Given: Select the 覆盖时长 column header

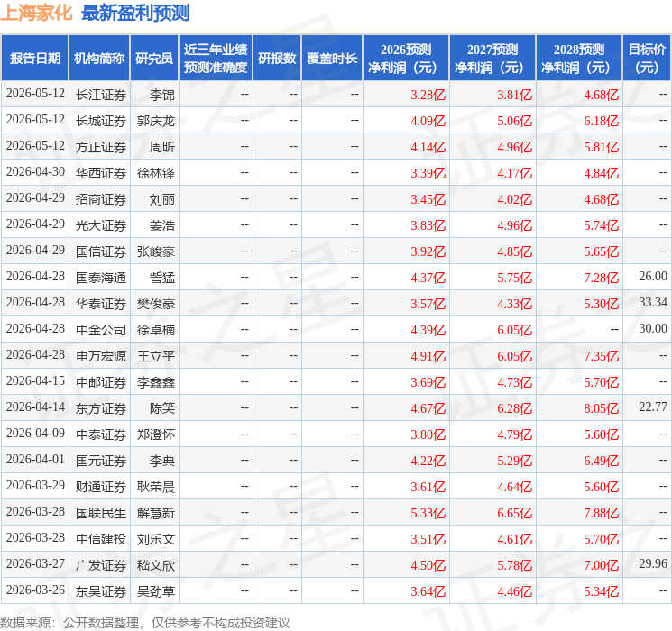Looking at the screenshot, I should (332, 59).
